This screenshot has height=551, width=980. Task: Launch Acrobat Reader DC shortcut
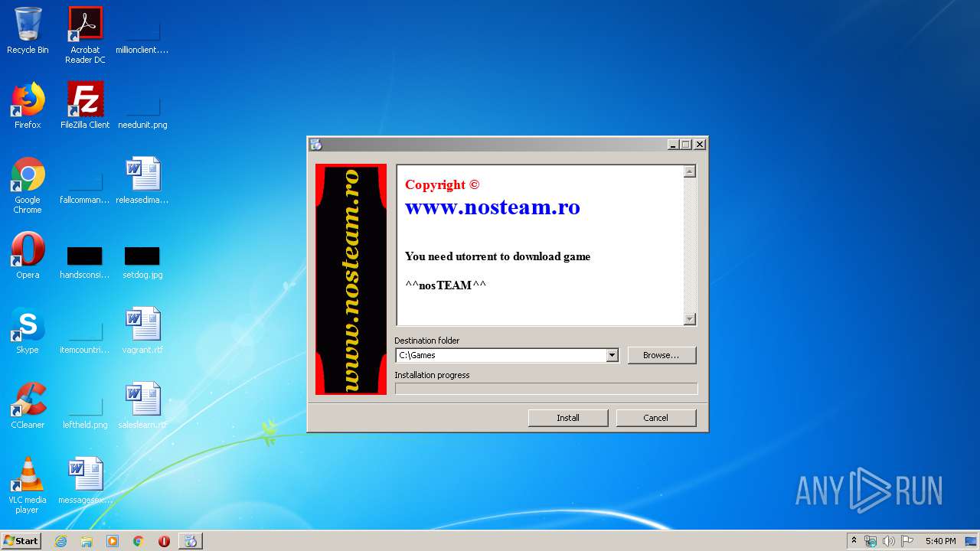coord(85,35)
